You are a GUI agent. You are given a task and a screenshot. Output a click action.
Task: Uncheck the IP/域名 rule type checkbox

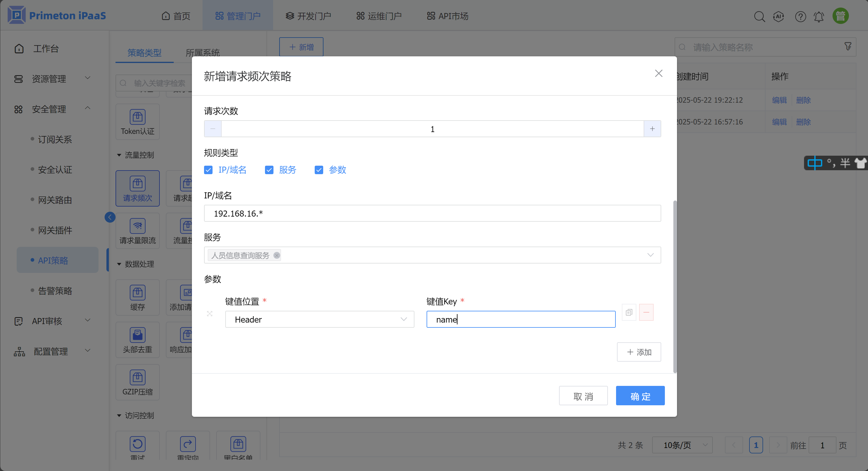[208, 170]
